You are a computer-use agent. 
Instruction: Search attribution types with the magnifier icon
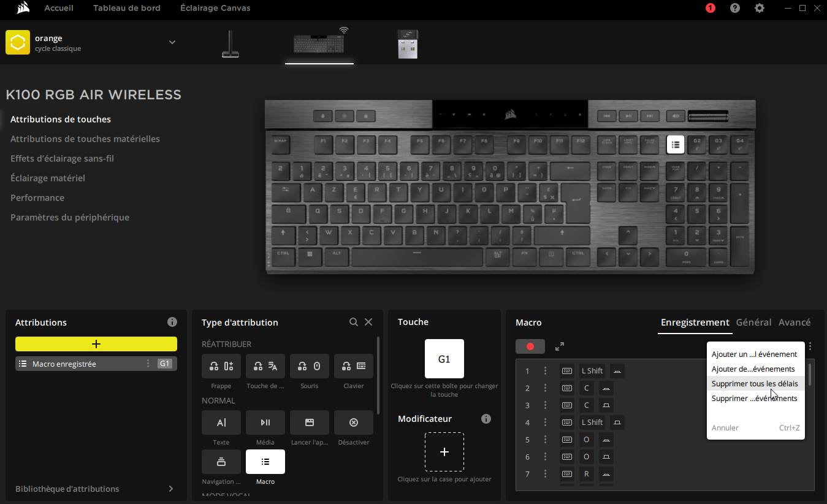354,322
